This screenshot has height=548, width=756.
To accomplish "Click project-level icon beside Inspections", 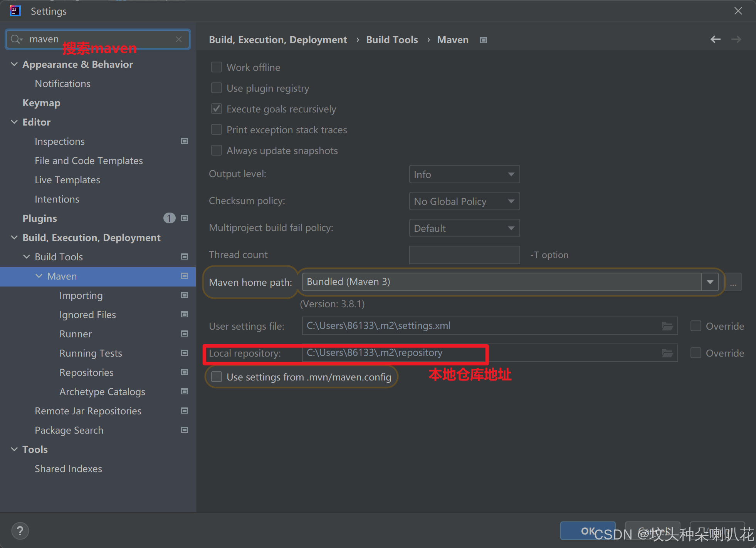I will pos(185,141).
